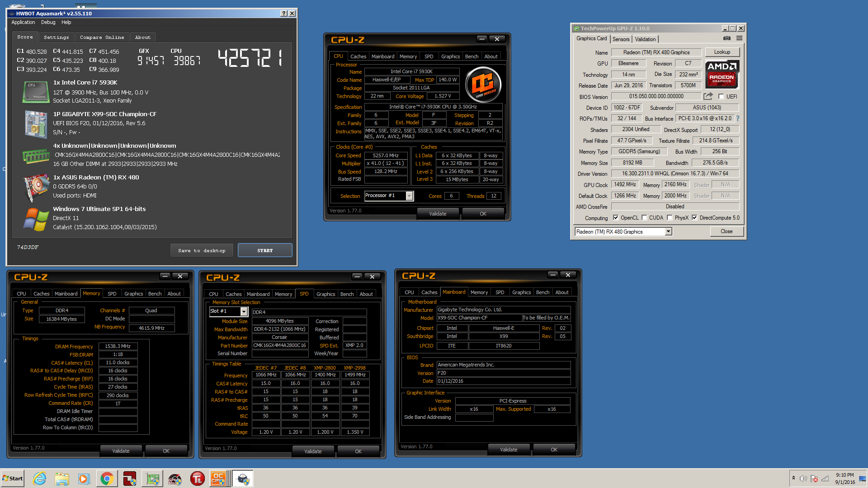Viewport: 868px width, 488px height.
Task: Click the Bus Interface question mark icon
Action: pyautogui.click(x=738, y=118)
